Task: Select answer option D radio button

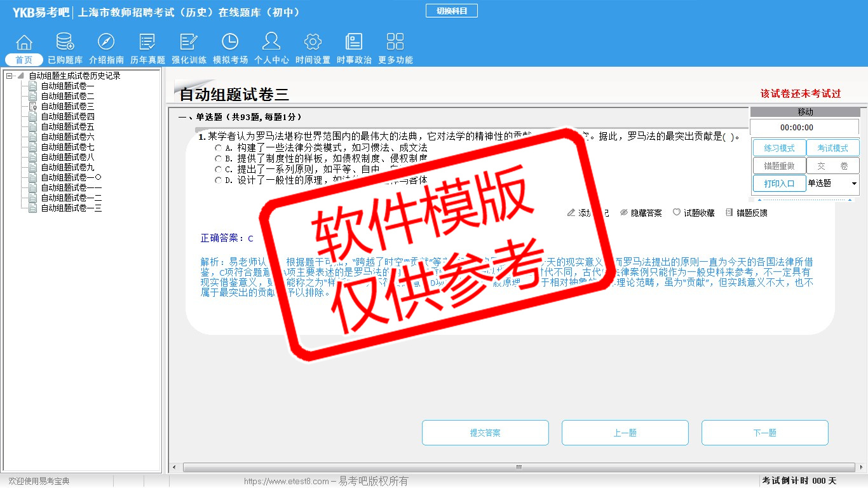Action: click(219, 180)
